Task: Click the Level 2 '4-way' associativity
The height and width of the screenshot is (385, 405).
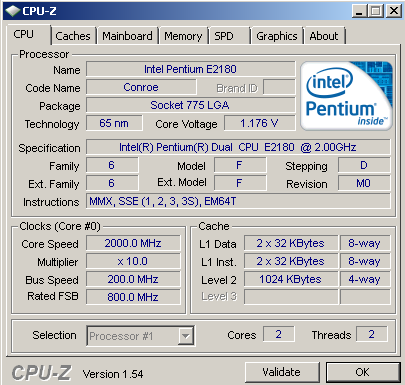Action: (365, 279)
